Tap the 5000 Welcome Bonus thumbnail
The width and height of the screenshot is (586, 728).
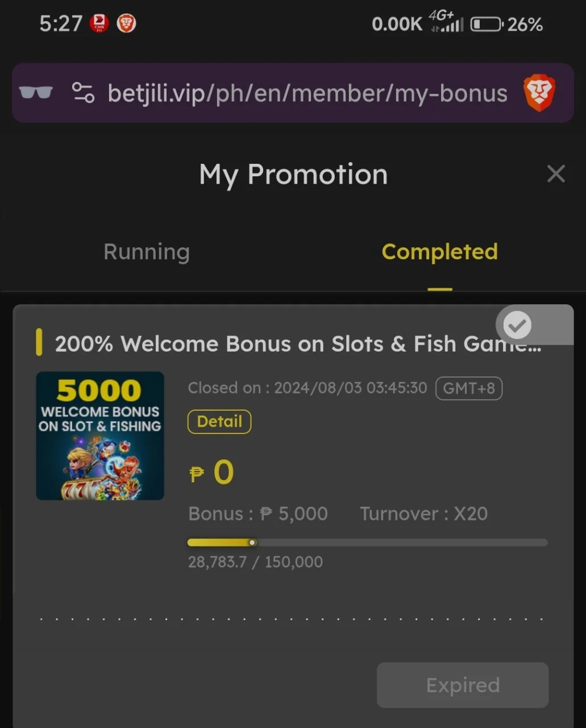(100, 436)
